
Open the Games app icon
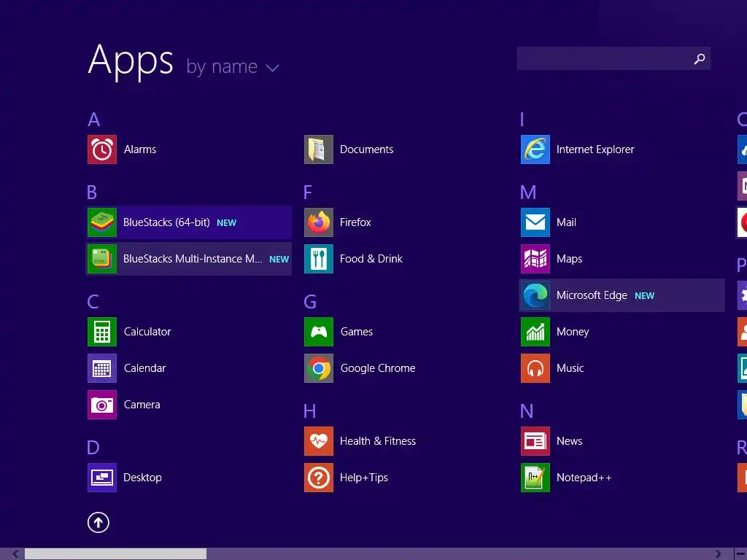[319, 332]
